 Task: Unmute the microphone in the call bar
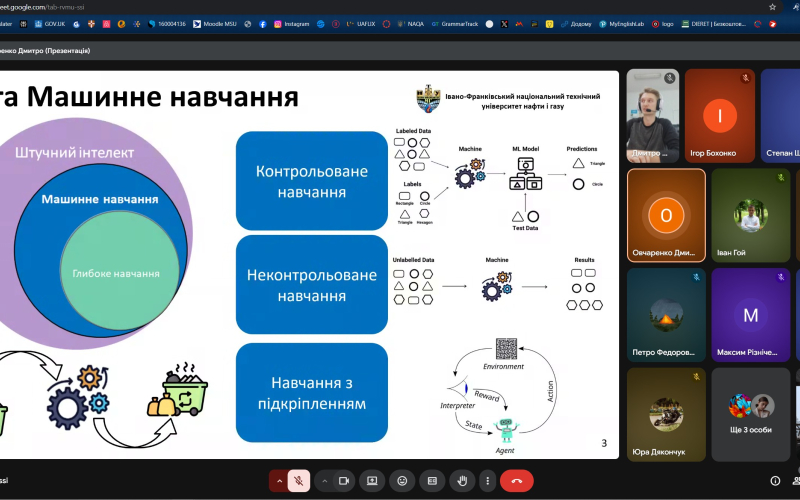(x=299, y=481)
